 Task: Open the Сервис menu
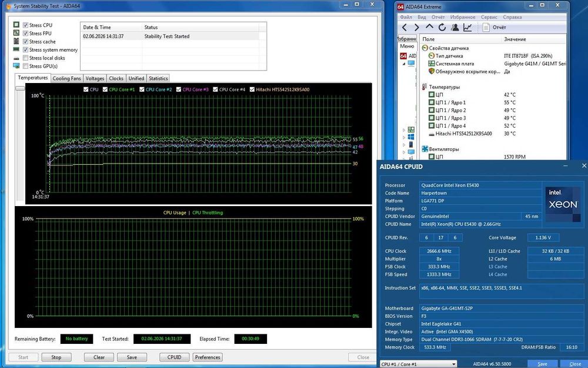pos(489,17)
